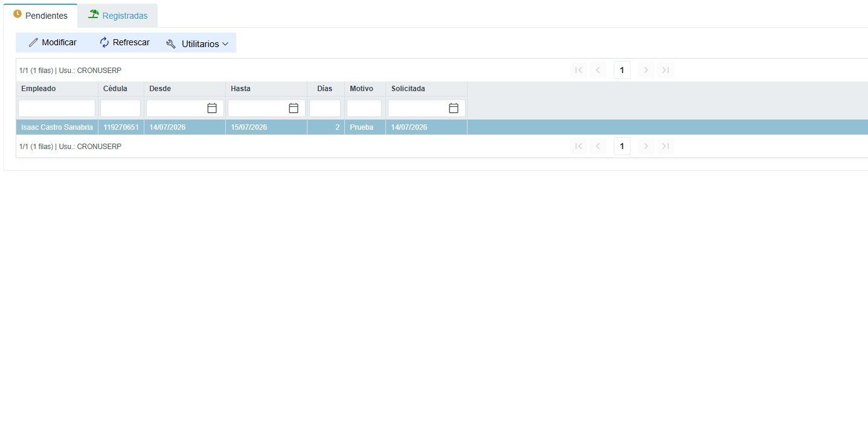The image size is (868, 437).
Task: Go to previous page in bottom pager
Action: point(598,146)
